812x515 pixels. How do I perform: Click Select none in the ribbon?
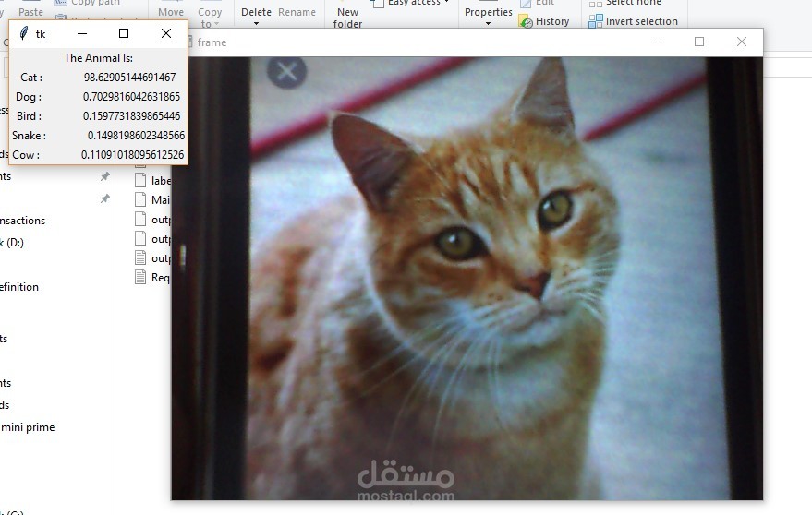point(626,3)
